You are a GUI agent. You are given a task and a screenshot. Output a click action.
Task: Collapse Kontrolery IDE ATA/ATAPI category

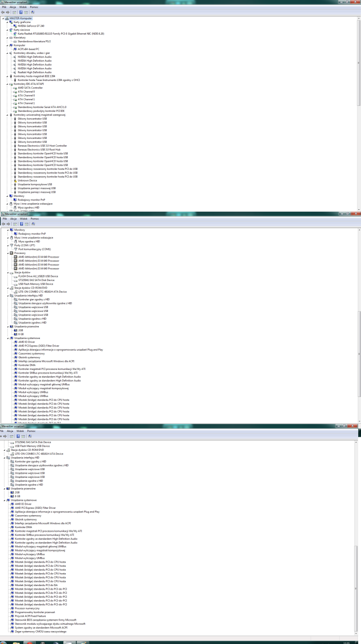point(7,84)
